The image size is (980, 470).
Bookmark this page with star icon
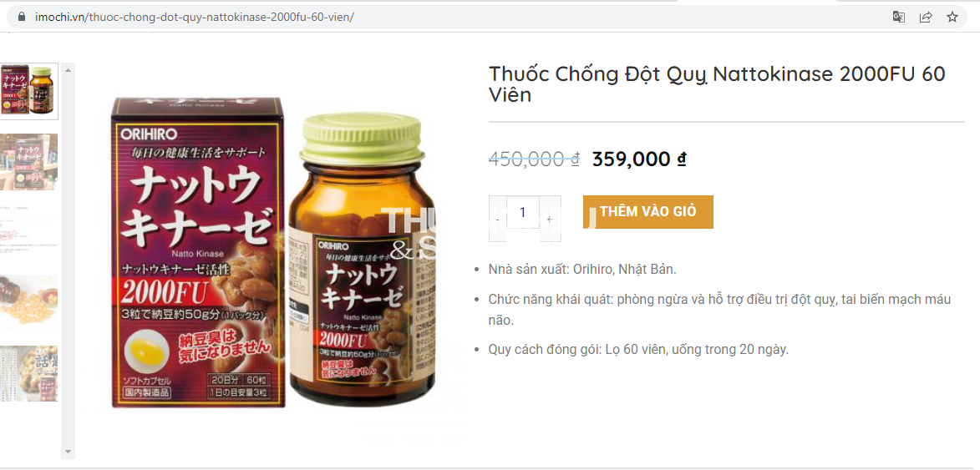[952, 17]
